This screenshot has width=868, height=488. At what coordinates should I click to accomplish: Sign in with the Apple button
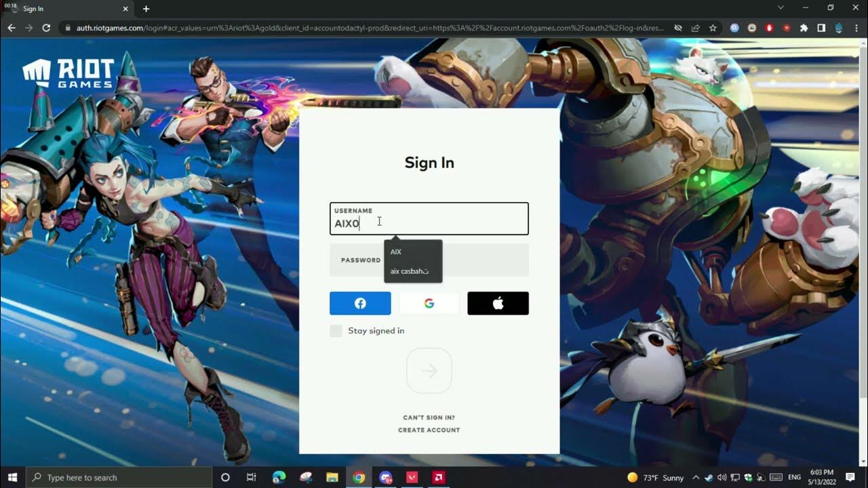(x=498, y=304)
